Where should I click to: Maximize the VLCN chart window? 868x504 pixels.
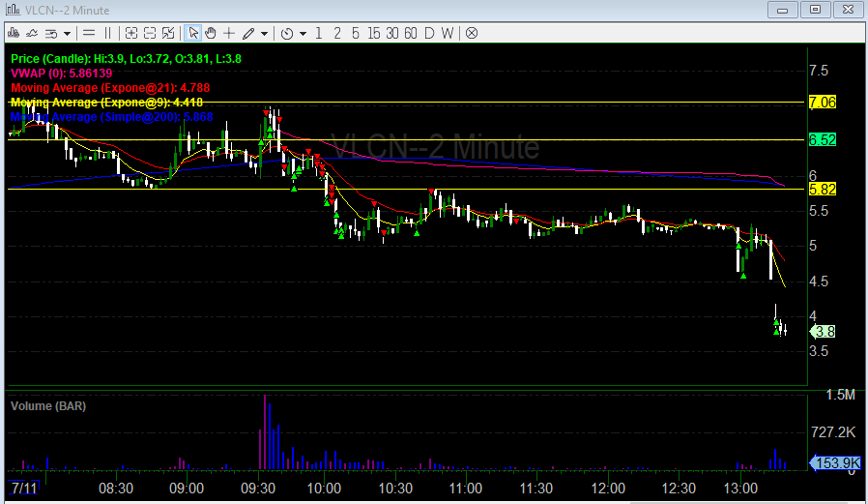coord(815,10)
